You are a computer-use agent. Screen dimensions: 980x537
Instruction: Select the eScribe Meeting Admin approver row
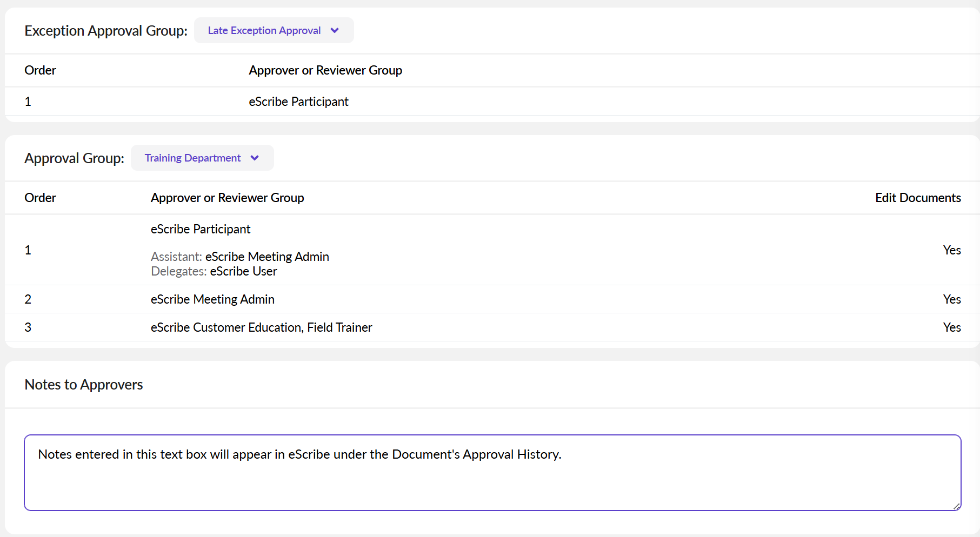[212, 299]
